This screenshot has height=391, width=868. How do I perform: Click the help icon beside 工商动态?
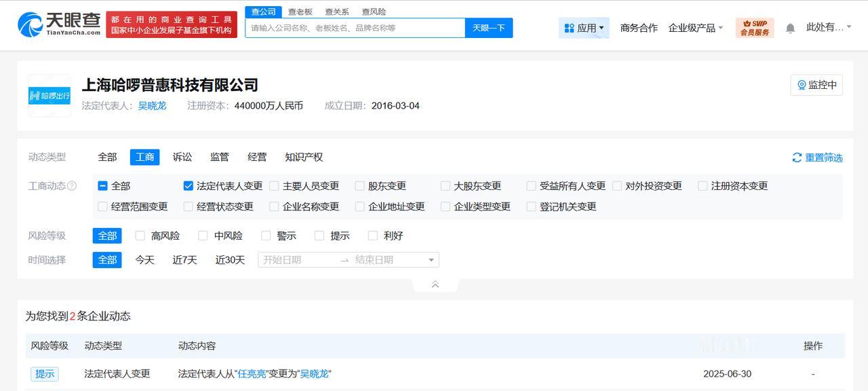(x=72, y=186)
